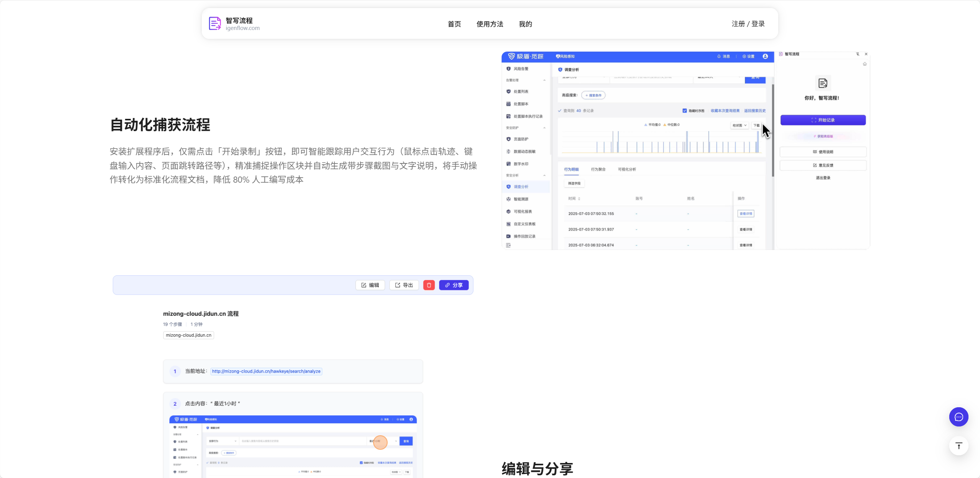980x478 pixels.
Task: Click the 注册 / 登录 link
Action: pos(748,24)
